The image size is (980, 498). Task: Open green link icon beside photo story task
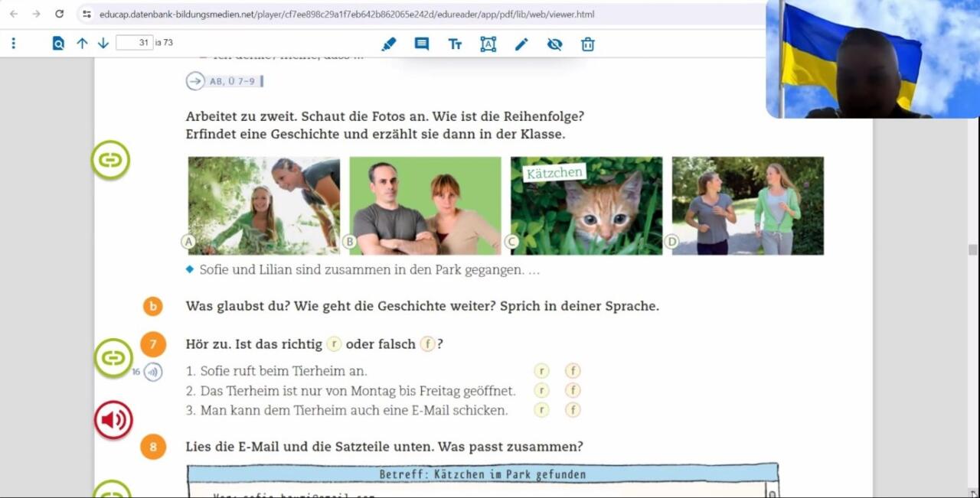pos(111,160)
